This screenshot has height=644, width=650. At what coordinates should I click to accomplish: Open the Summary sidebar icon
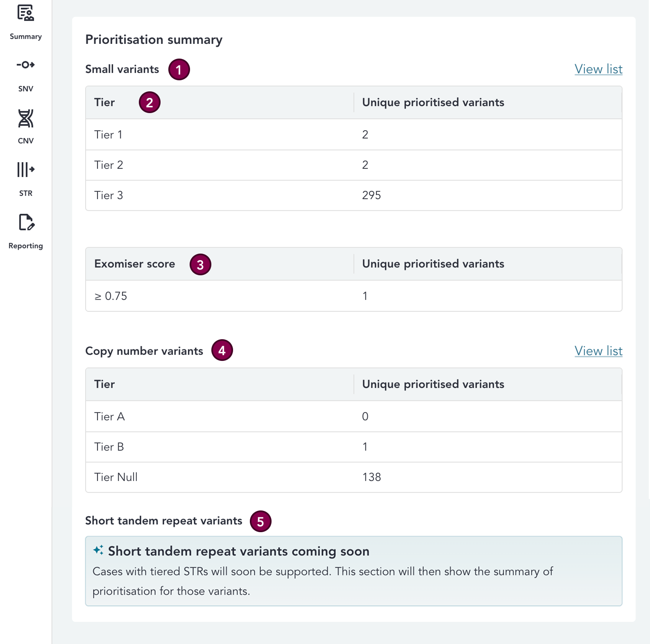pos(25,13)
